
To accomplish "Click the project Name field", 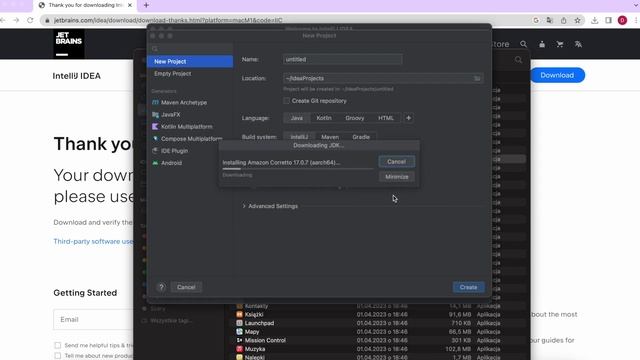I will click(342, 59).
